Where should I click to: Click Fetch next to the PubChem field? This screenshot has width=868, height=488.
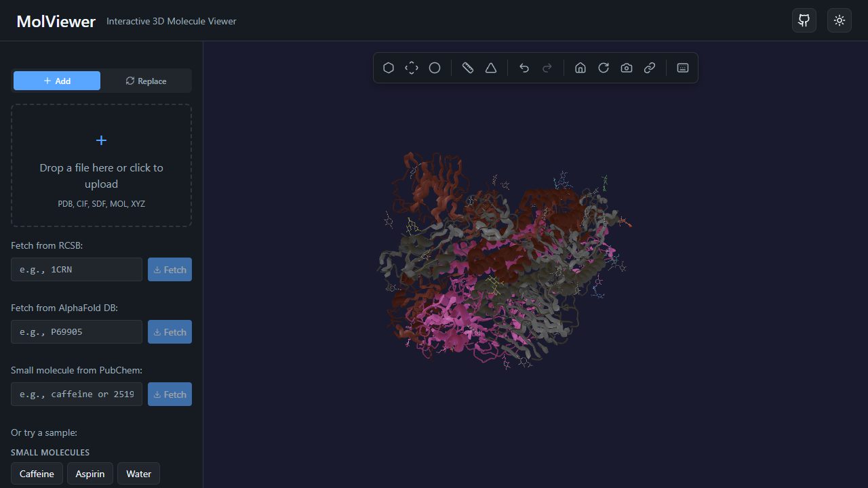pos(170,394)
